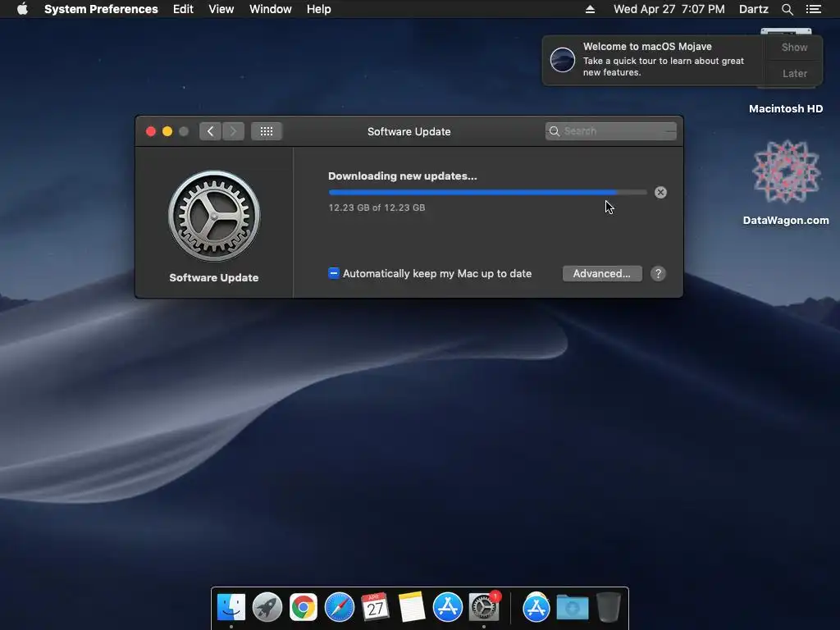Click the 12.23 GB of 12.23 GB text
The image size is (840, 630).
click(x=377, y=208)
